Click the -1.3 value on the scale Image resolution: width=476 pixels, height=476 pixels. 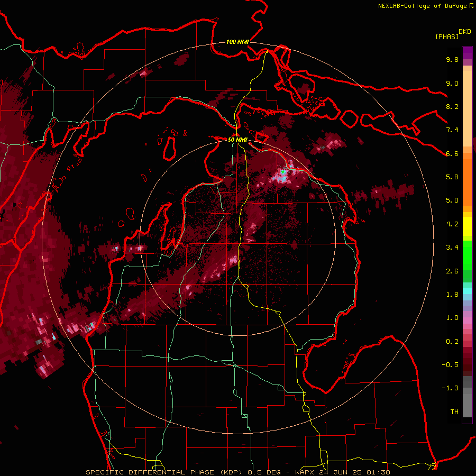450,388
